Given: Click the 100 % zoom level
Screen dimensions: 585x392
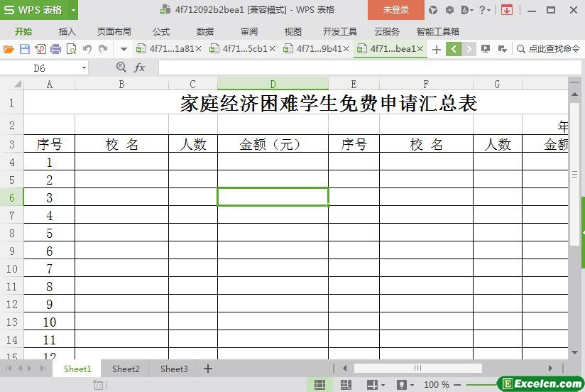Looking at the screenshot, I should coord(436,384).
